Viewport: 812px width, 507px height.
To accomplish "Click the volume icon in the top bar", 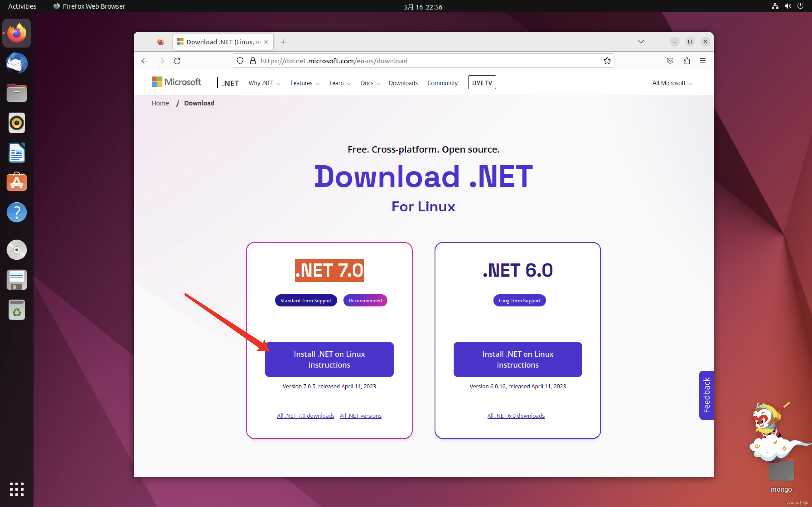I will (x=788, y=6).
